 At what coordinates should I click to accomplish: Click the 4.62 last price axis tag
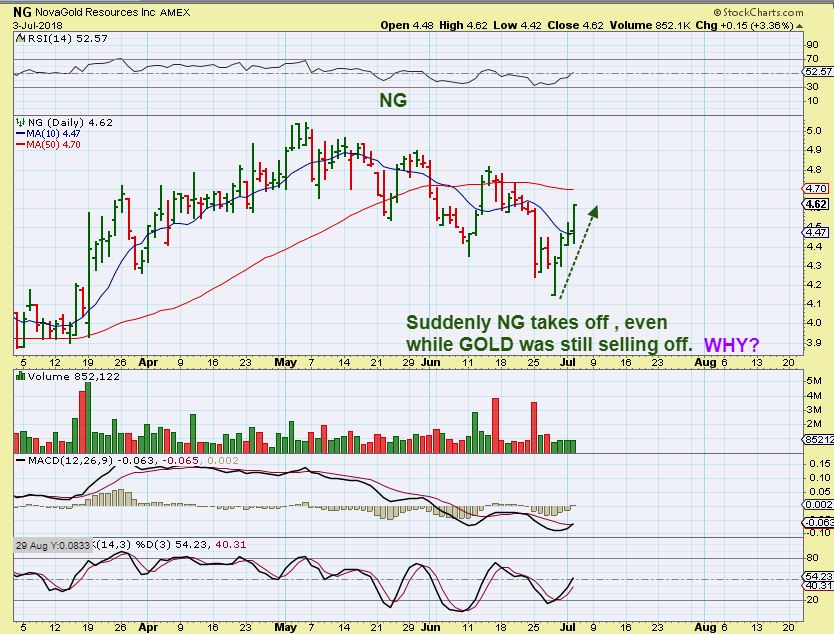[x=816, y=204]
